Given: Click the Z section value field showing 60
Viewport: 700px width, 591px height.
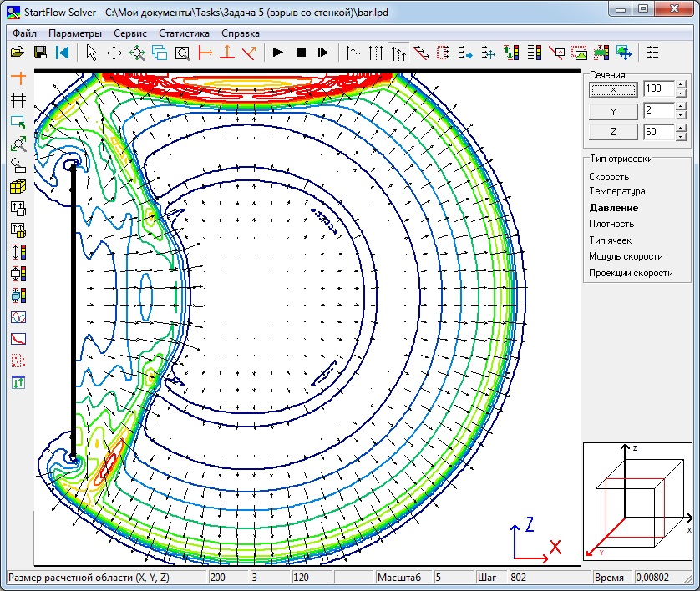Looking at the screenshot, I should (x=659, y=132).
